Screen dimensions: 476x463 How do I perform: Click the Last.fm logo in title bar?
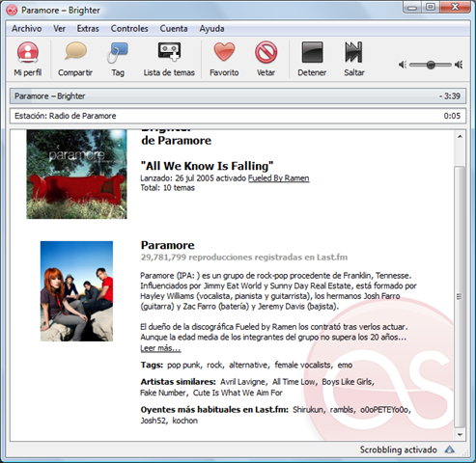coord(12,10)
